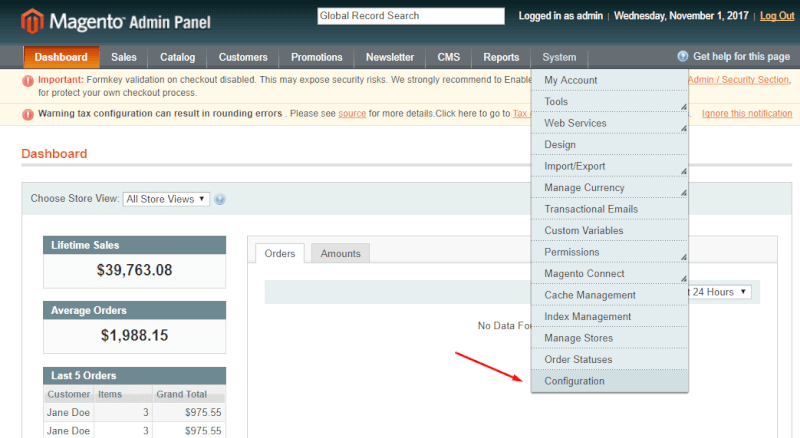Expand the Web Services submenu arrow

click(x=683, y=128)
